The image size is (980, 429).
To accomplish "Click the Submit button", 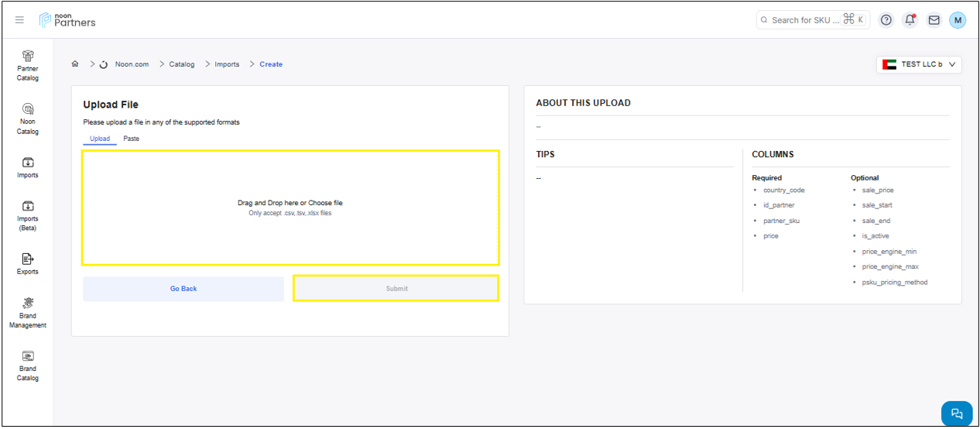I will (x=396, y=289).
